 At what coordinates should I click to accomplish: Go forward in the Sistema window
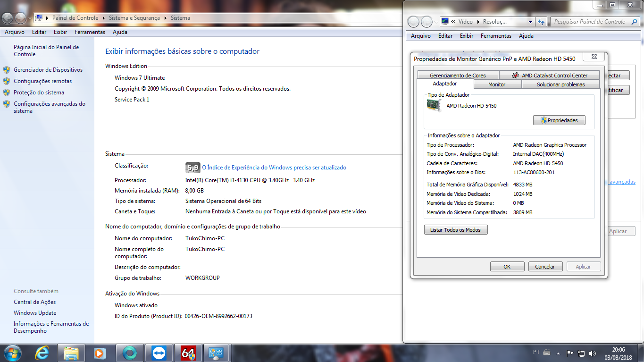pos(21,18)
